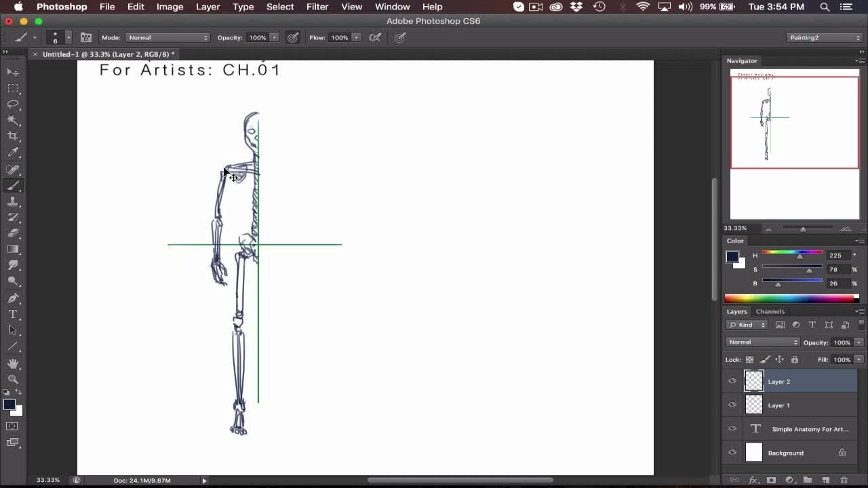Select the Lasso tool

[x=13, y=104]
